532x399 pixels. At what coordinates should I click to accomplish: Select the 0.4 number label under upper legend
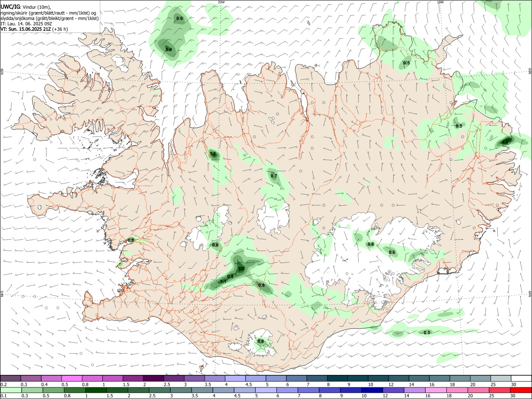pos(44,384)
